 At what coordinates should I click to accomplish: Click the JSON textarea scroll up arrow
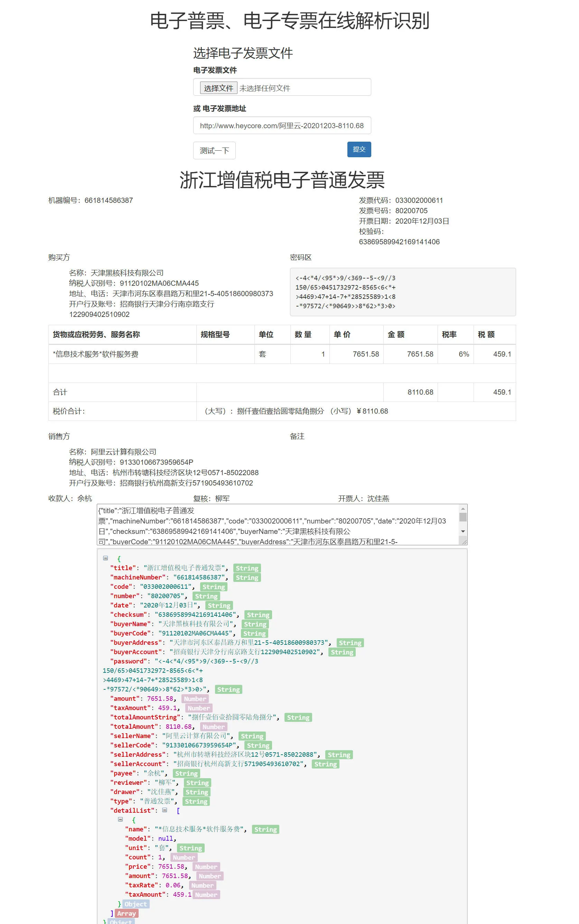coord(463,509)
